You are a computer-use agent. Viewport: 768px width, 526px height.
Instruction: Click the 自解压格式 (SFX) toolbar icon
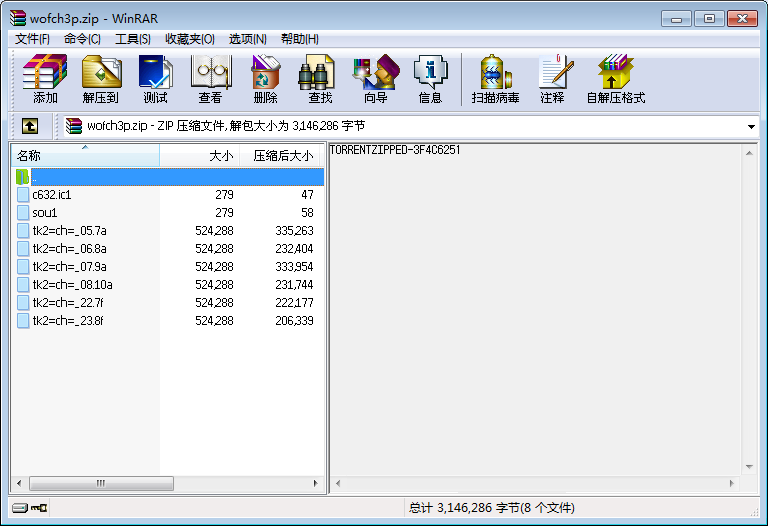[616, 79]
